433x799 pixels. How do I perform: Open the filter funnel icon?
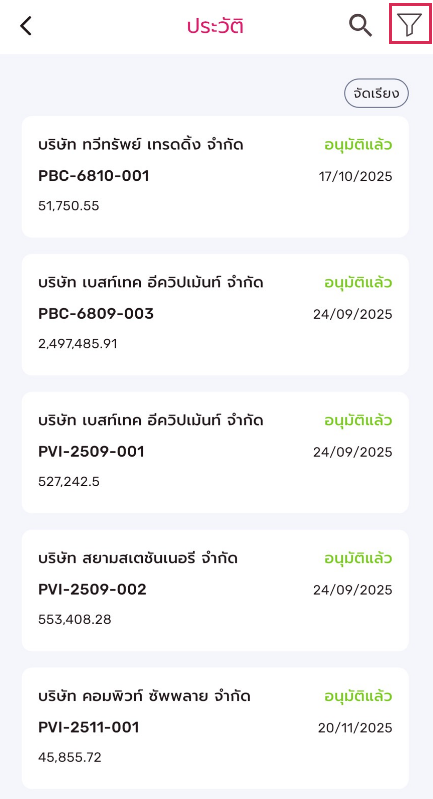click(x=410, y=24)
